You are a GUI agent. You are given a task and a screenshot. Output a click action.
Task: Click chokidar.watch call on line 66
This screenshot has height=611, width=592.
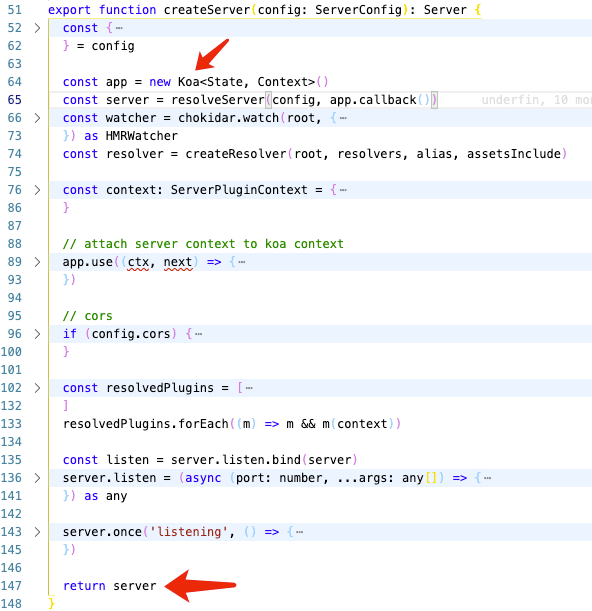click(x=228, y=118)
